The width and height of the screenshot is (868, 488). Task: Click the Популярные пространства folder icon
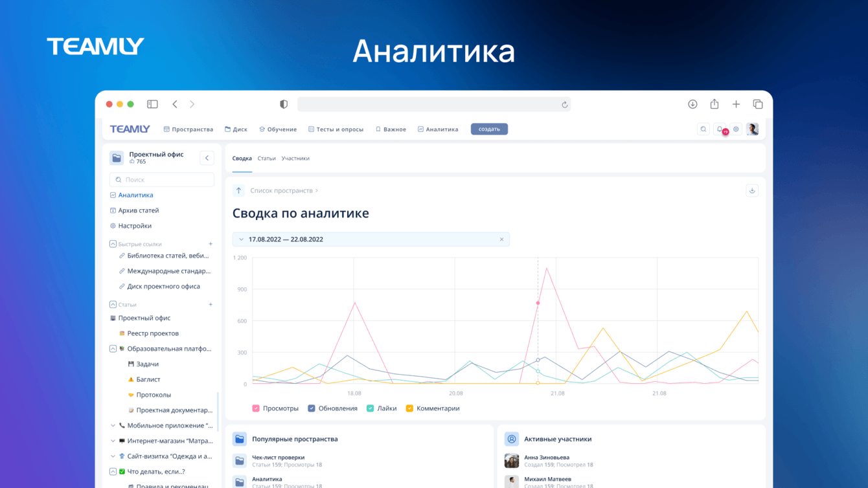pos(240,439)
